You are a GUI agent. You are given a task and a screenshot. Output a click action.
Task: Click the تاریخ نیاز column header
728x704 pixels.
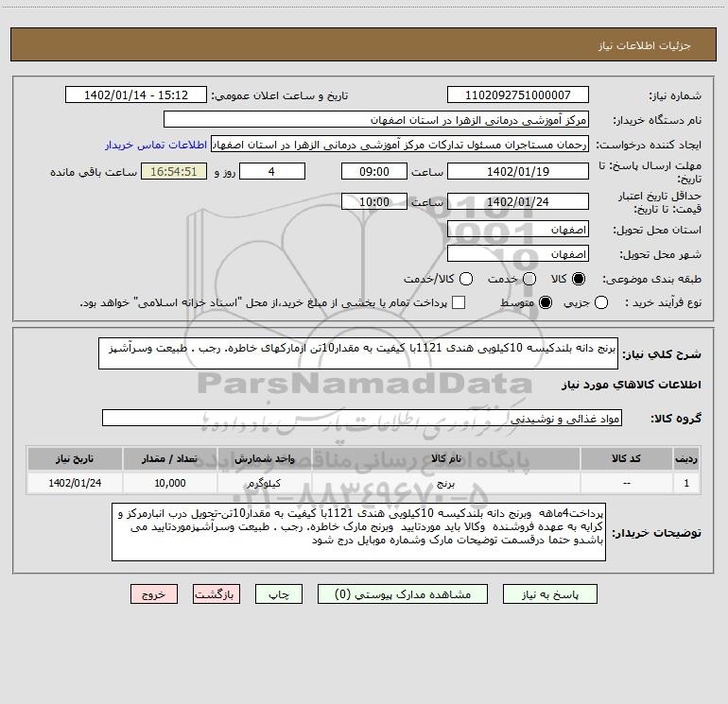pyautogui.click(x=75, y=458)
